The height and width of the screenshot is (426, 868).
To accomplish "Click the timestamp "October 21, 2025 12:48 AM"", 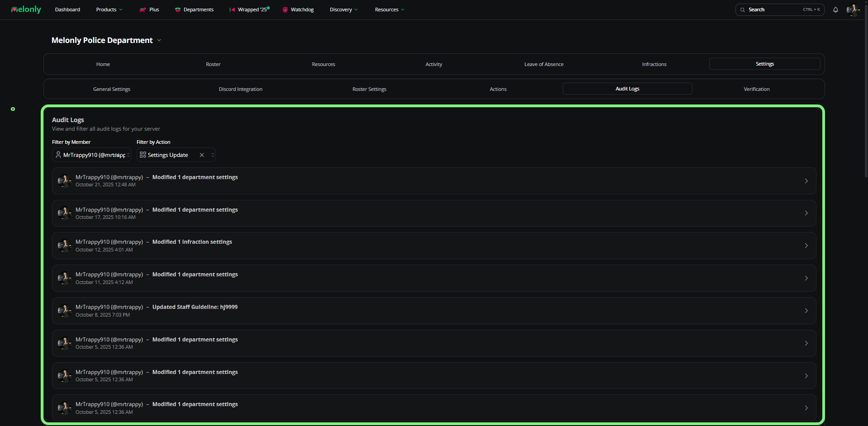I will click(x=105, y=185).
